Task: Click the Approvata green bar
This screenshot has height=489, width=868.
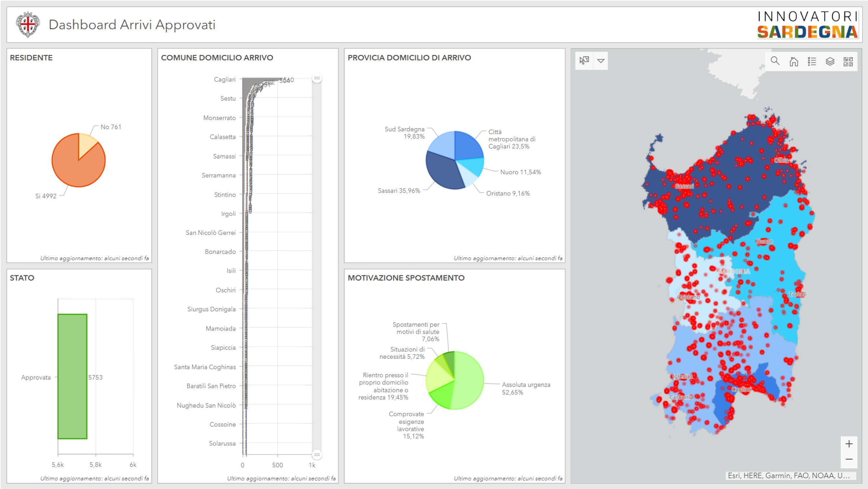Action: [x=73, y=376]
